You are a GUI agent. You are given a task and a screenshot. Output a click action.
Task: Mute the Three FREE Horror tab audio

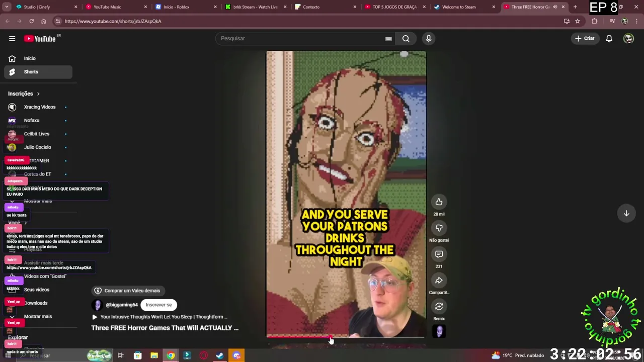point(555,7)
